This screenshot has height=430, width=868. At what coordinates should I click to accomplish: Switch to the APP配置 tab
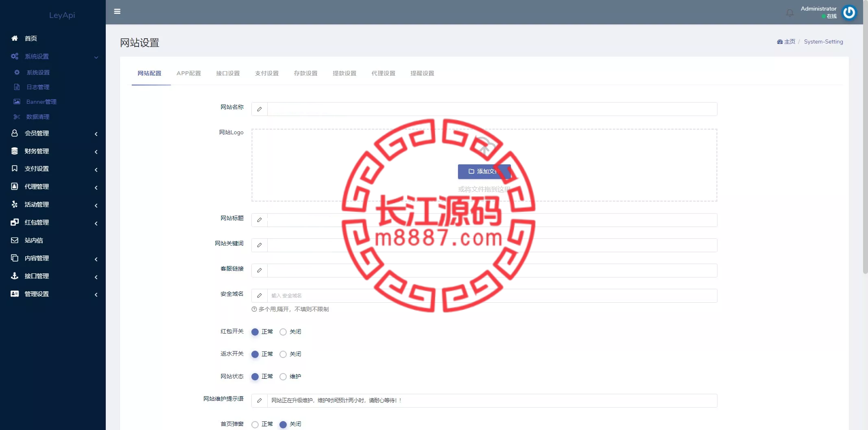pyautogui.click(x=189, y=73)
